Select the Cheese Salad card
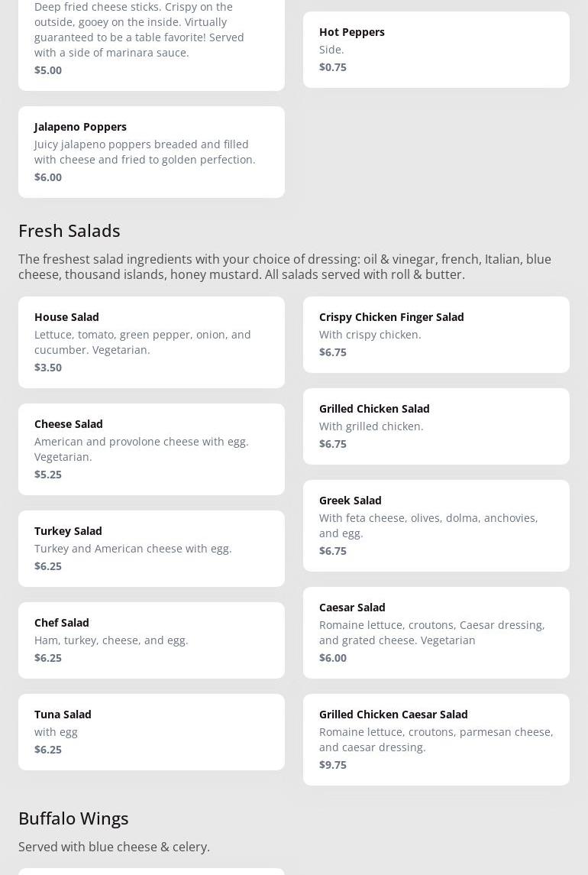This screenshot has height=875, width=588. point(151,449)
